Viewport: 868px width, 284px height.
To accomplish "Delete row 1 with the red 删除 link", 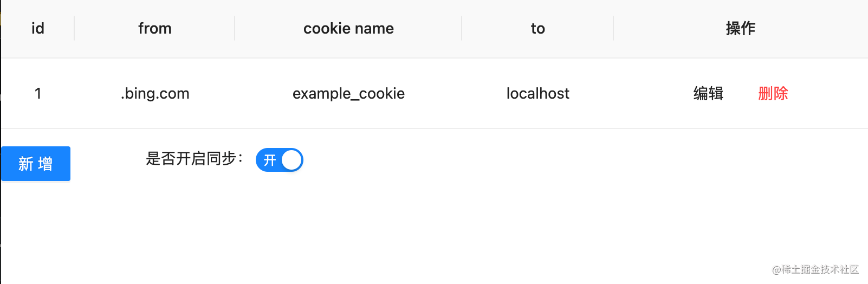I will [x=773, y=93].
